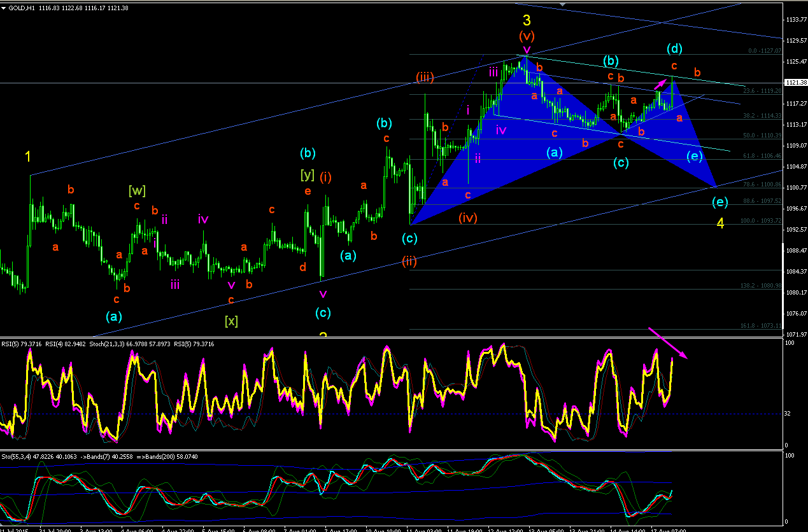This screenshot has height=532, width=808.
Task: Click the 32 level on RSI scale
Action: (788, 414)
